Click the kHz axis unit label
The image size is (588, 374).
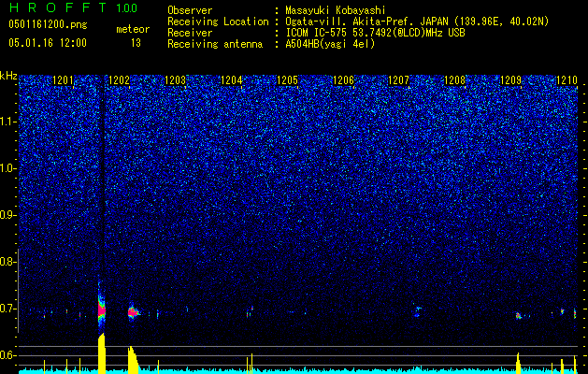[8, 76]
